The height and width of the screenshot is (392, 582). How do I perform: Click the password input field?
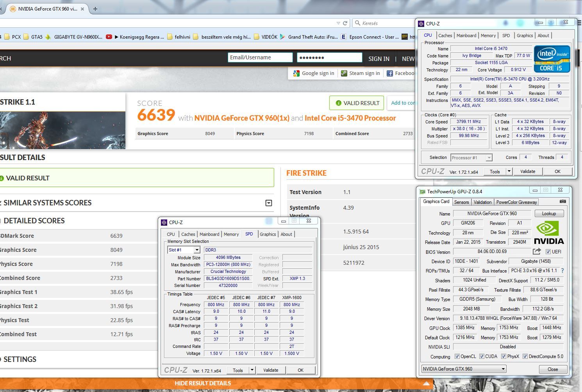(330, 57)
